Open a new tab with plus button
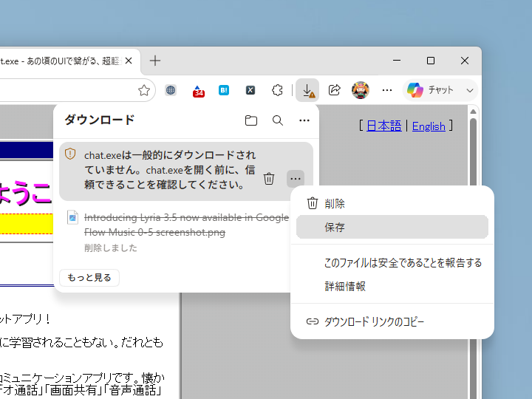The height and width of the screenshot is (399, 532). (x=155, y=61)
